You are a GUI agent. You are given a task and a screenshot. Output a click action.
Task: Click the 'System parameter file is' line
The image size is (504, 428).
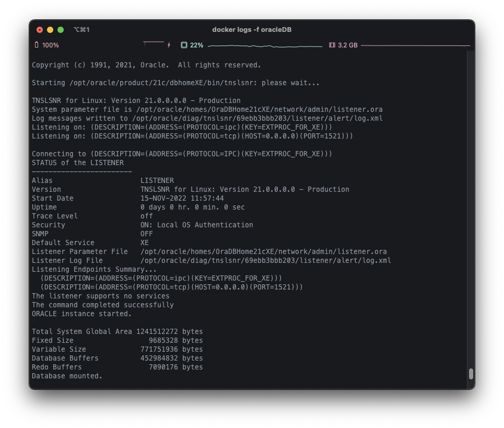coord(207,109)
